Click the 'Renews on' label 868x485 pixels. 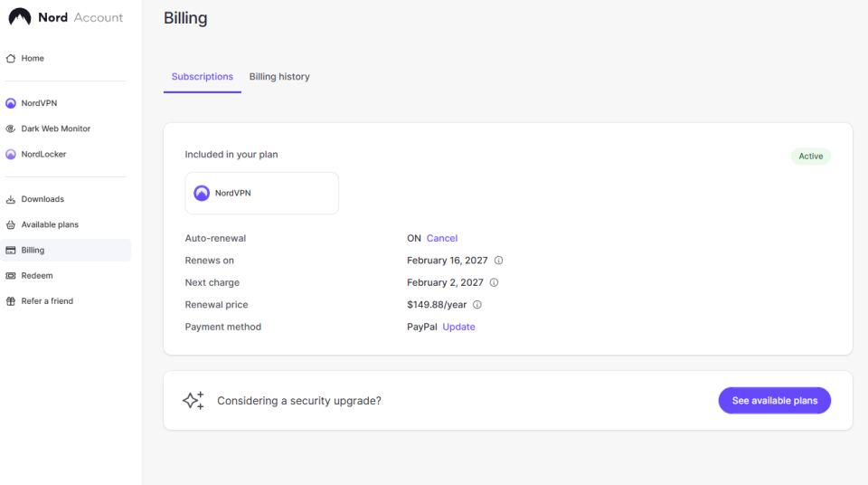tap(209, 261)
